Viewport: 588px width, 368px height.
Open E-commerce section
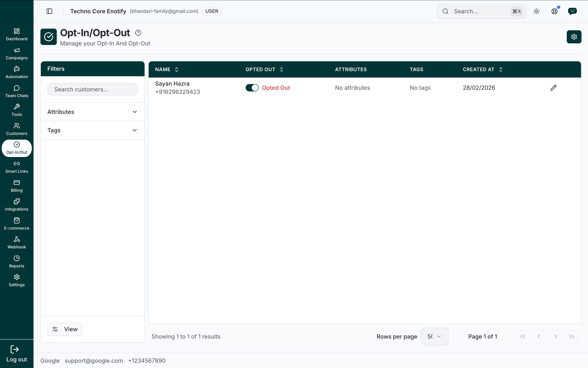[x=17, y=224]
